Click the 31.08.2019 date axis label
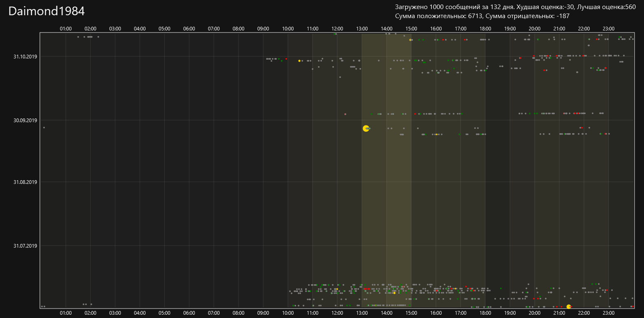This screenshot has width=644, height=318. (25, 182)
